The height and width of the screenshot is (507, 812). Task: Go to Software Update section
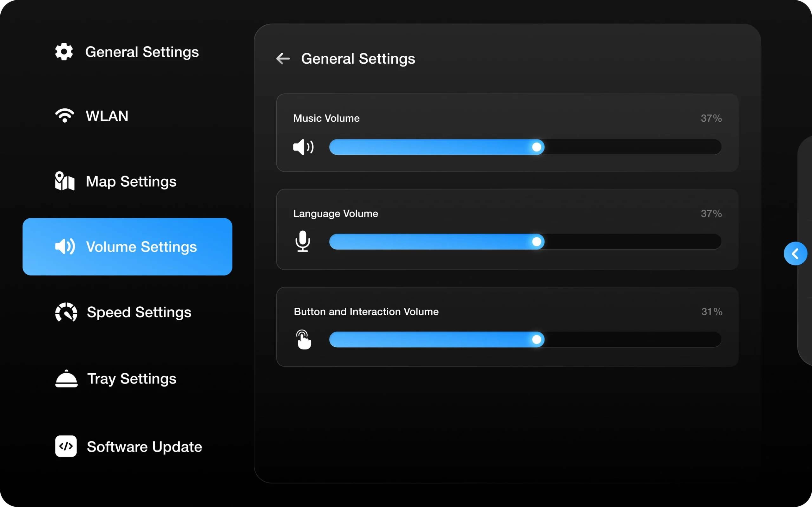tap(144, 447)
